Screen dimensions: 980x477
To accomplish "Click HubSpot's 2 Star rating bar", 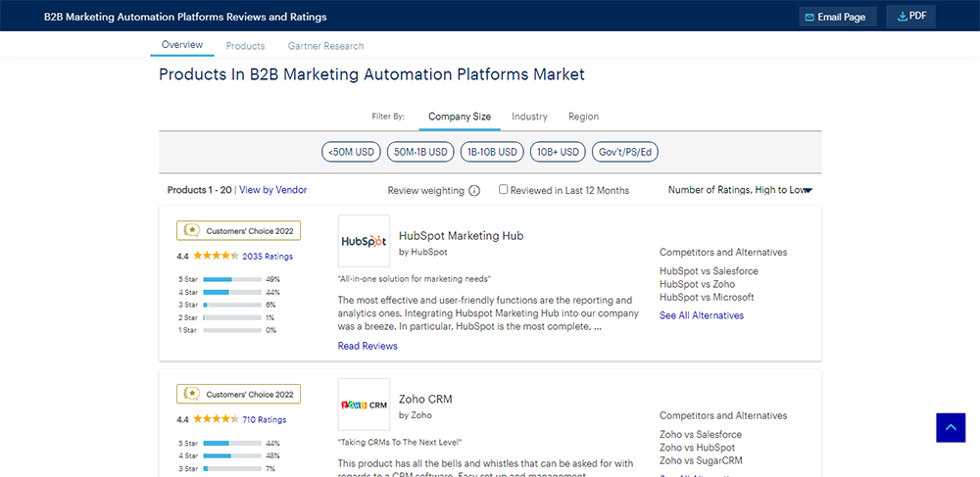I will click(232, 317).
